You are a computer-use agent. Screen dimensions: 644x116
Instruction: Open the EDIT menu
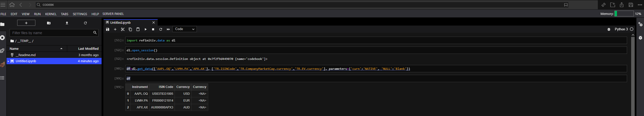pos(14,14)
